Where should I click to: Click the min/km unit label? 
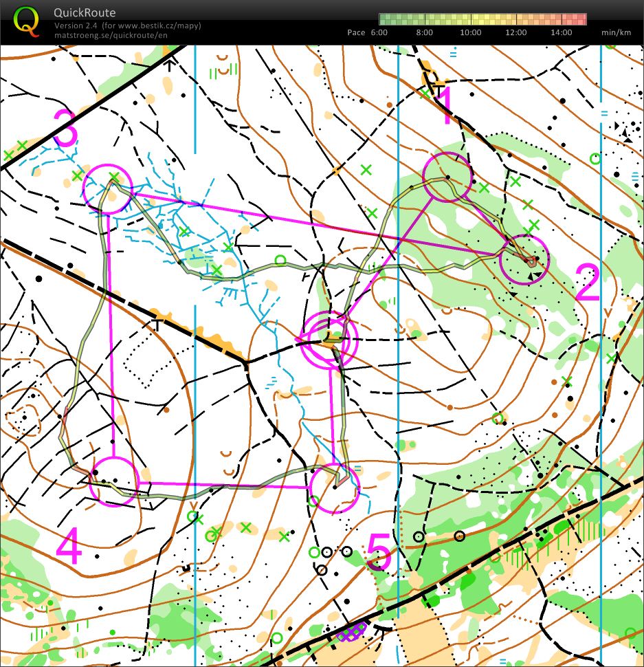pos(617,32)
